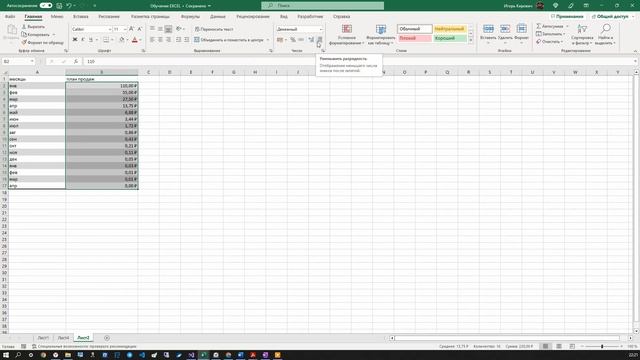Apply the Нейтральный cell style

point(450,29)
